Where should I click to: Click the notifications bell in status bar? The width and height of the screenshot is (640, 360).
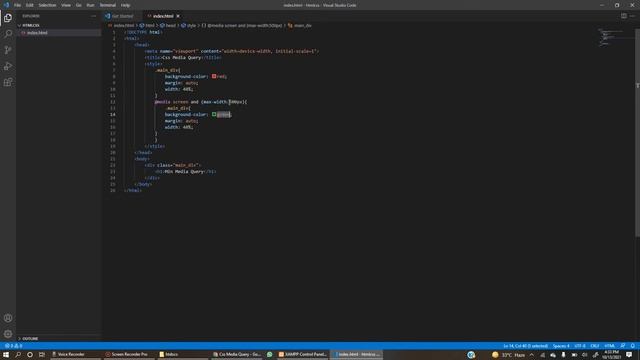tap(632, 346)
